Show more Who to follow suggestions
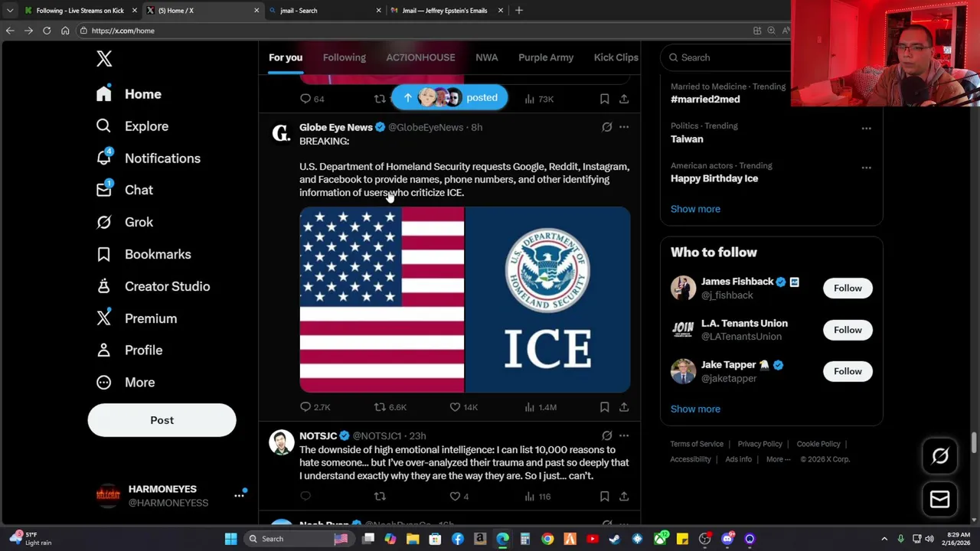The height and width of the screenshot is (551, 980). point(695,409)
